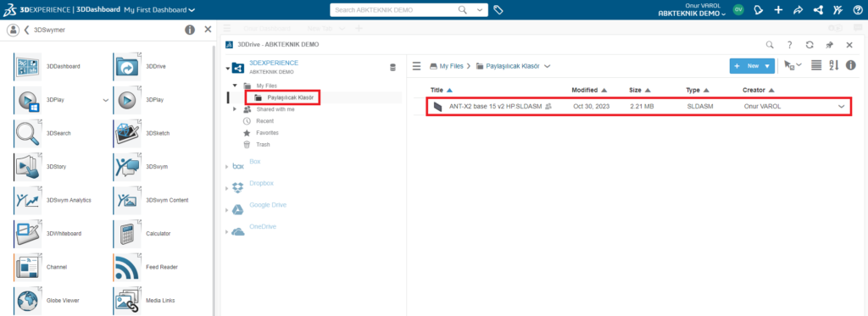The height and width of the screenshot is (316, 868).
Task: Open row menu chevron for ANT-X2 file
Action: (842, 106)
